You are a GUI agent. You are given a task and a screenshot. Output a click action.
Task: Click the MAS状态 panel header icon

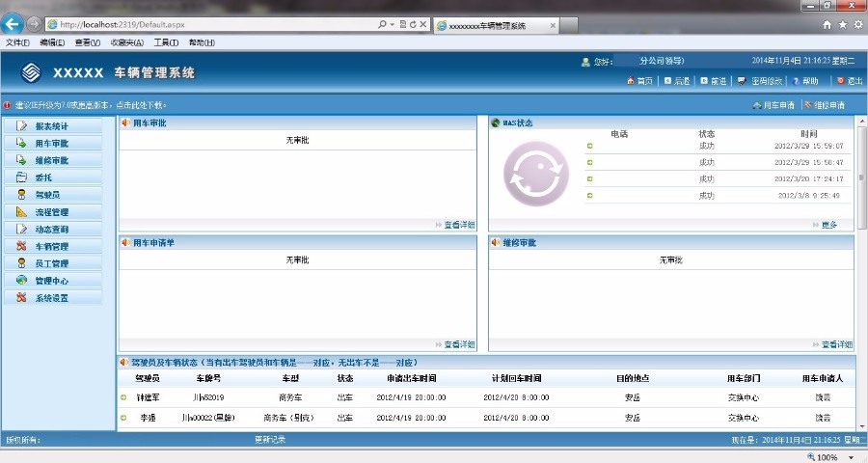tap(496, 123)
